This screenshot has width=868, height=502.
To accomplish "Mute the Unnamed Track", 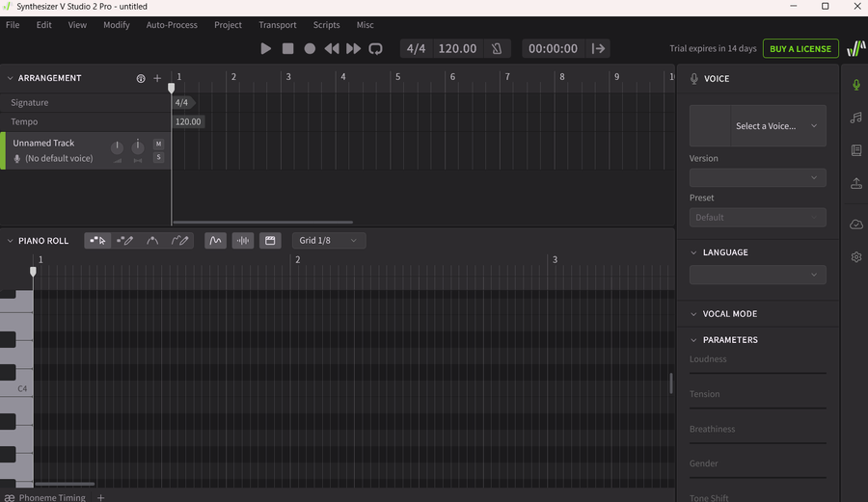I will pos(158,144).
